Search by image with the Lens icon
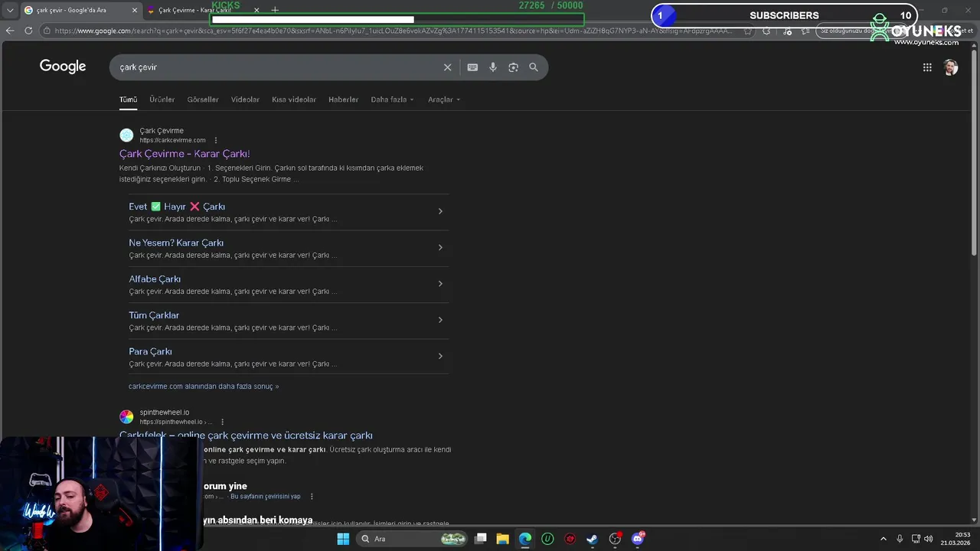The height and width of the screenshot is (551, 980). click(x=513, y=67)
